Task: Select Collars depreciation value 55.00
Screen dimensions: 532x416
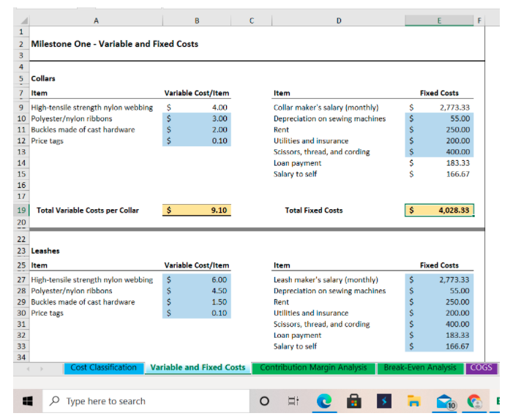Action: [x=439, y=118]
